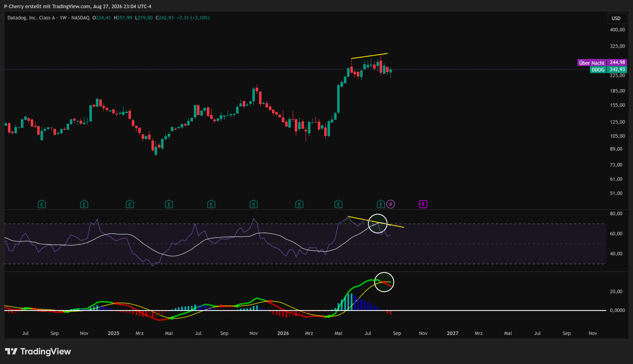Screen dimensions: 633x364
Task: Click the earnings marker for August 2024
Action: coord(42,204)
